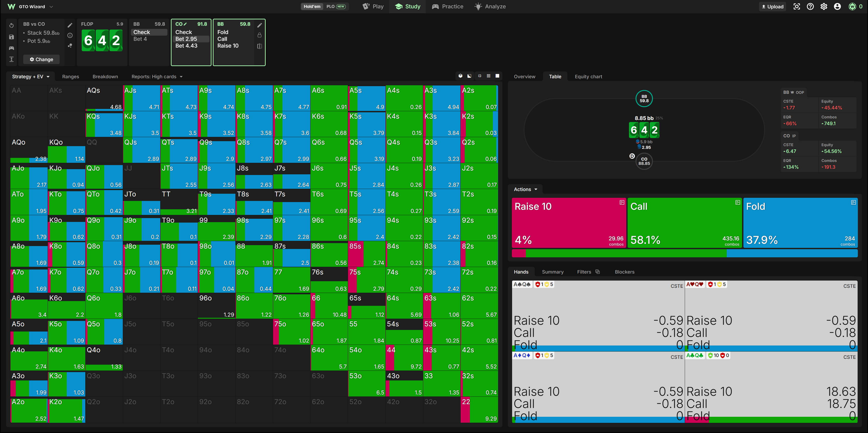
Task: Toggle the grid view matrix display option
Action: click(x=488, y=76)
